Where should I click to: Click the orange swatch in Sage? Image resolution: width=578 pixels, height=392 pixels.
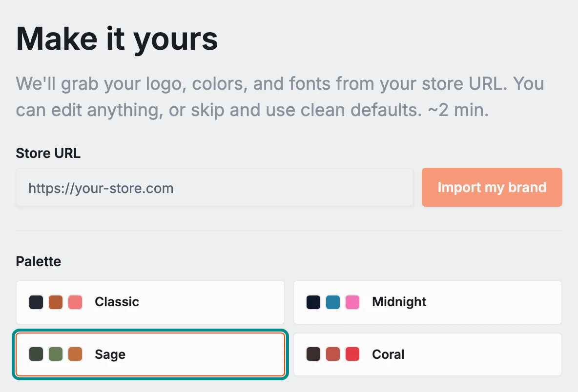[75, 354]
